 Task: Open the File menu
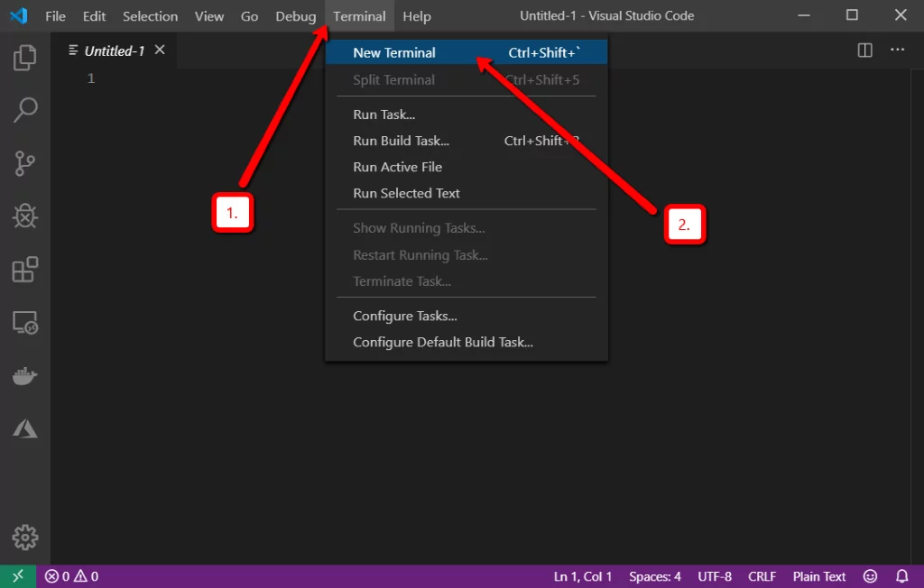point(55,16)
